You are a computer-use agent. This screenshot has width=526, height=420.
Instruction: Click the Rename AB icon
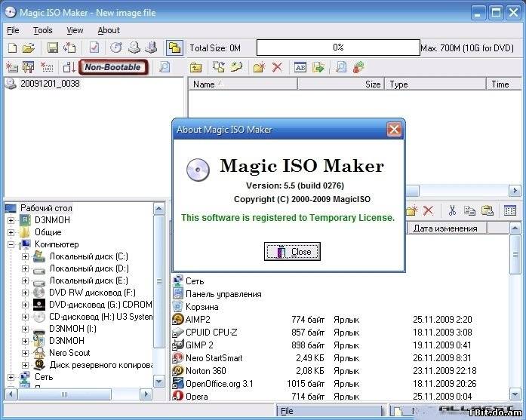(300, 67)
